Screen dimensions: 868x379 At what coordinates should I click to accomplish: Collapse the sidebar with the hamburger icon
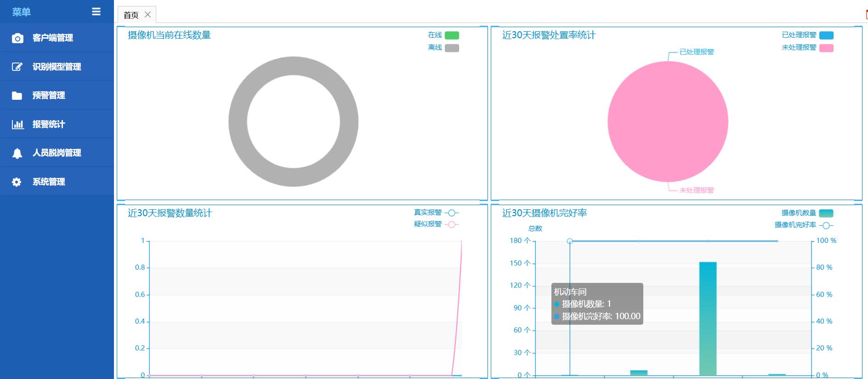click(96, 11)
